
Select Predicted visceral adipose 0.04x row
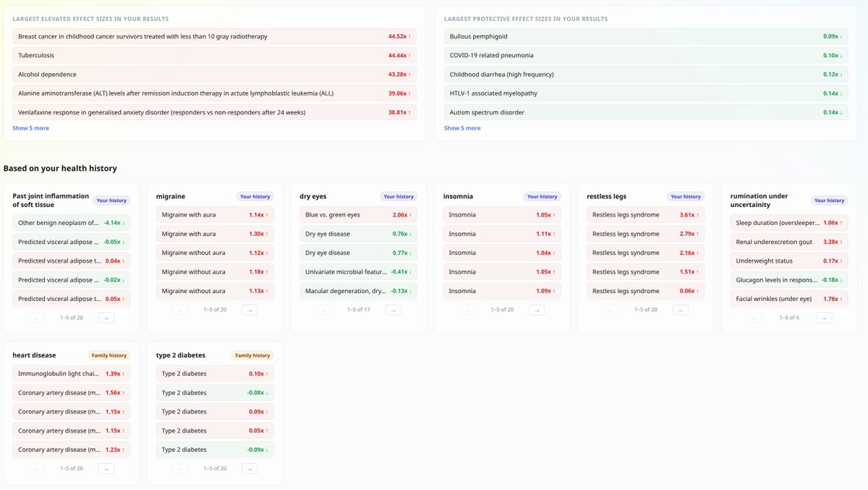(x=72, y=261)
